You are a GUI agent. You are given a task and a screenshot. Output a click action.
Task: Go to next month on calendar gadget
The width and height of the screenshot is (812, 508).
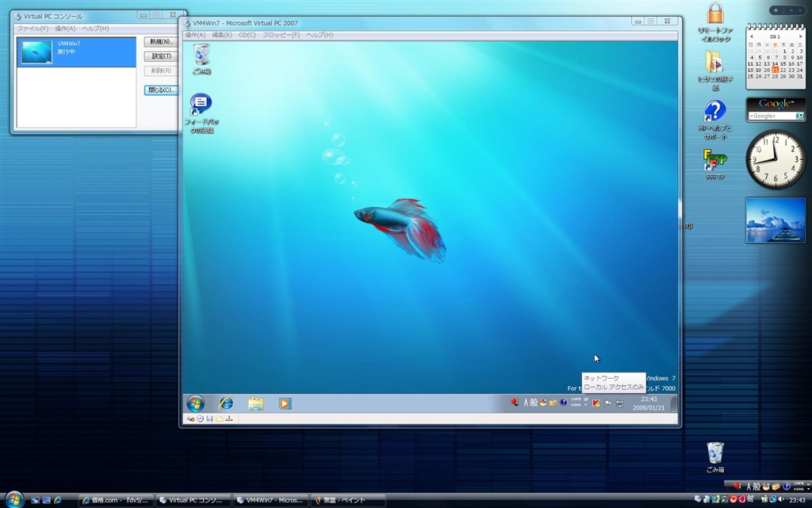pyautogui.click(x=800, y=36)
